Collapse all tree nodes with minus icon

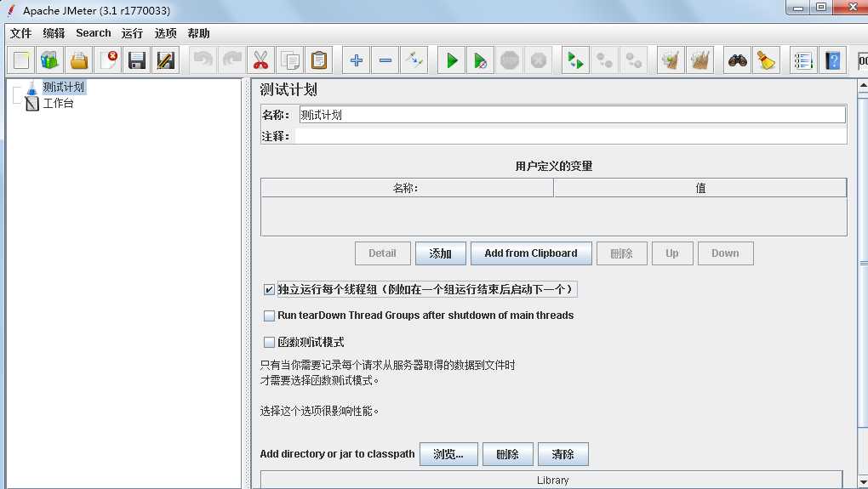pyautogui.click(x=385, y=60)
